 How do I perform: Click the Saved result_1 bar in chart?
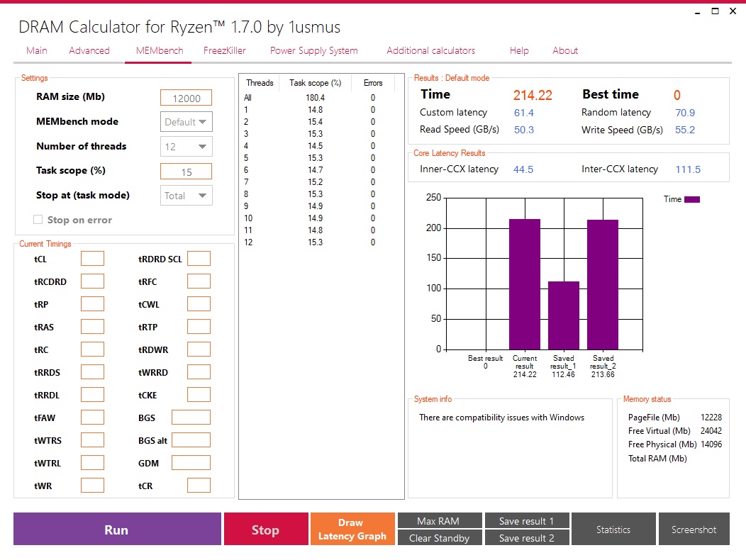pyautogui.click(x=564, y=315)
